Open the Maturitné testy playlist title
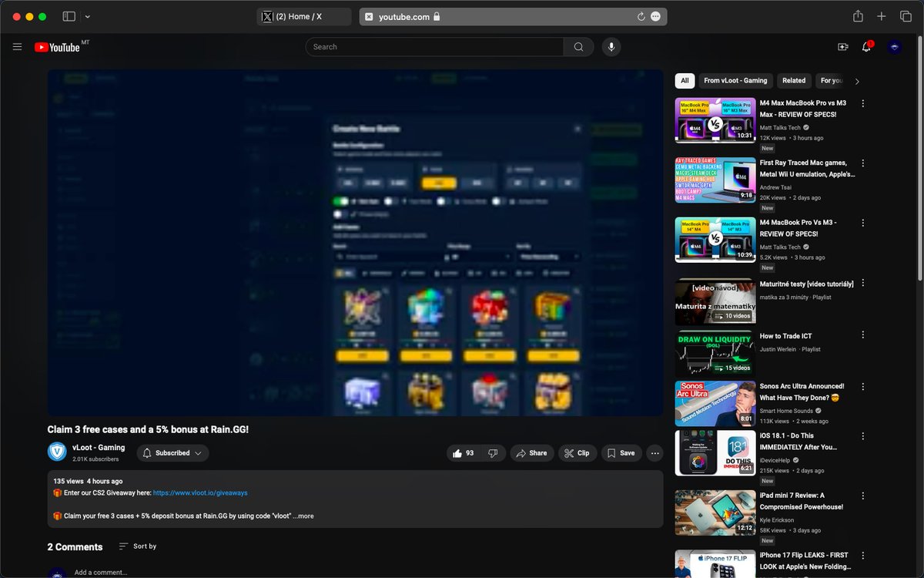The width and height of the screenshot is (924, 578). coord(806,284)
